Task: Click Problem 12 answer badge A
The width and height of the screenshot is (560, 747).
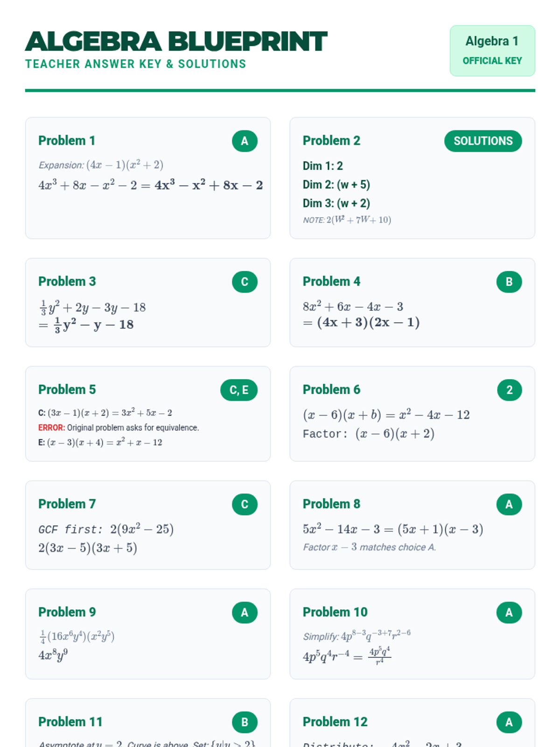Action: tap(509, 722)
